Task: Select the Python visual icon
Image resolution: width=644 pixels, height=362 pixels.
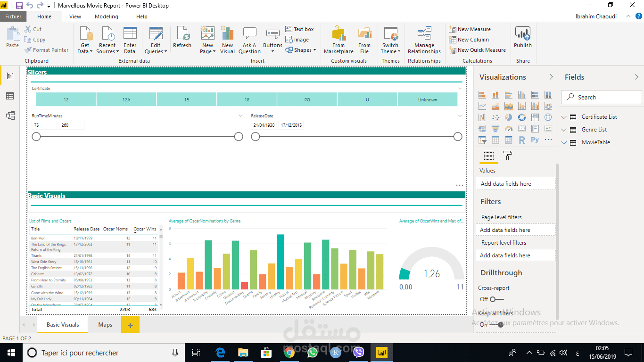Action: (x=535, y=140)
